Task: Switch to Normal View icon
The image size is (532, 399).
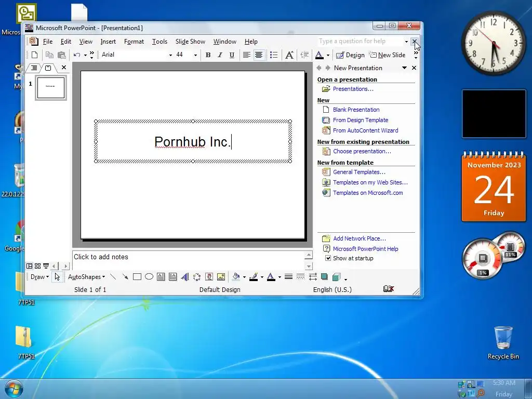Action: click(30, 266)
